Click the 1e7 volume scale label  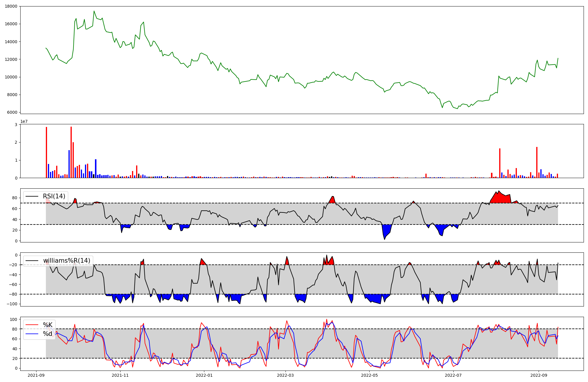point(24,121)
